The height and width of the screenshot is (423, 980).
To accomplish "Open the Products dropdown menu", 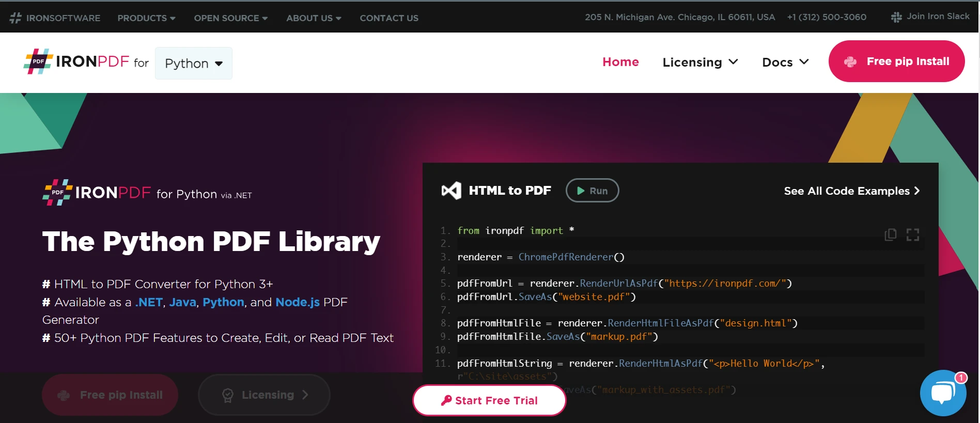I will [146, 18].
